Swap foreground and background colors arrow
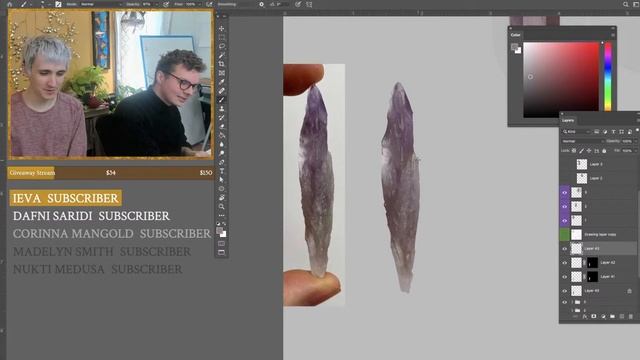Screen dimensions: 640x360 (224, 224)
